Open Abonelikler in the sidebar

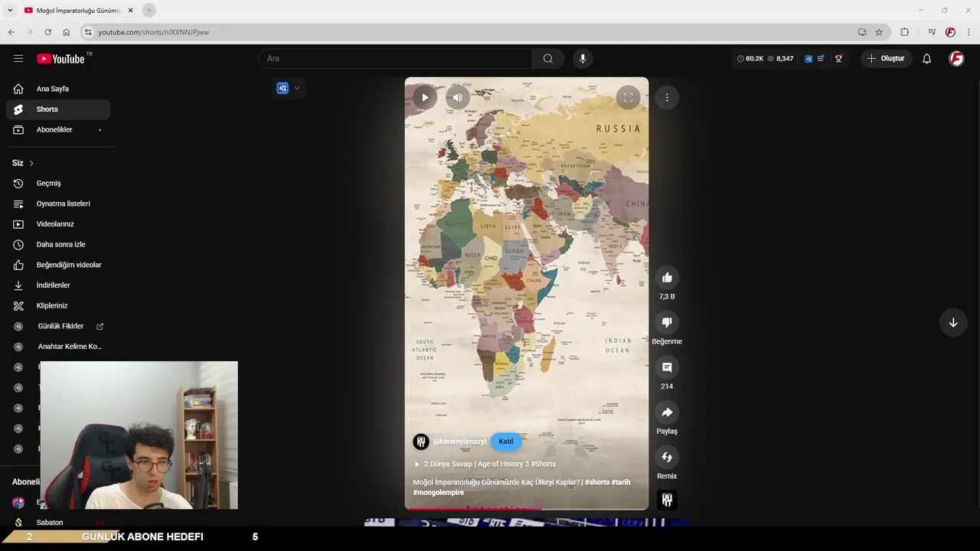coord(58,130)
